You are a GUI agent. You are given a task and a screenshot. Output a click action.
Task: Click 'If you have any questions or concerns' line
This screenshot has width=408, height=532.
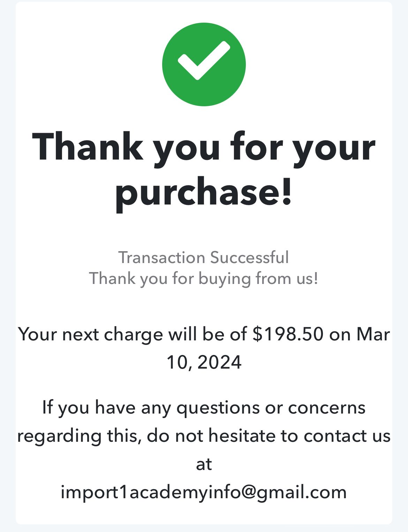click(204, 408)
